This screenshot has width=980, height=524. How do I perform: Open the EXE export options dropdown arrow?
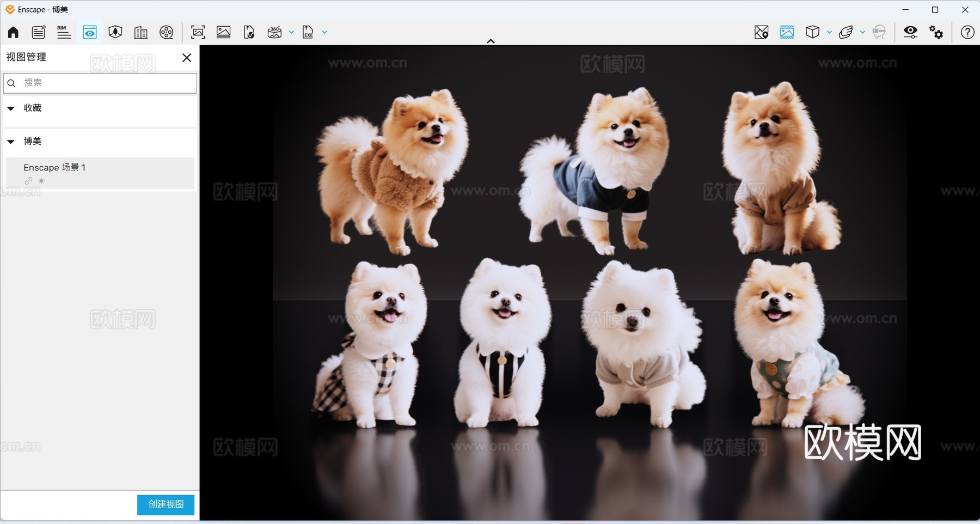click(324, 32)
